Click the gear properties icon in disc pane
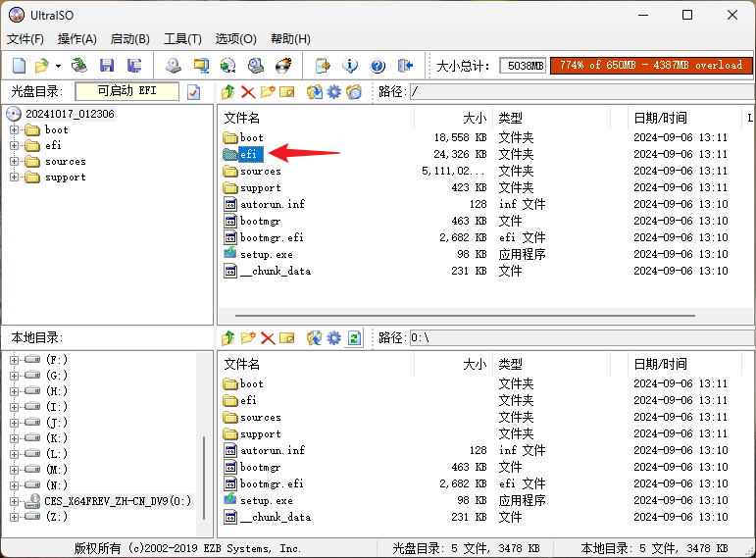Viewport: 756px width, 558px height. 333,91
